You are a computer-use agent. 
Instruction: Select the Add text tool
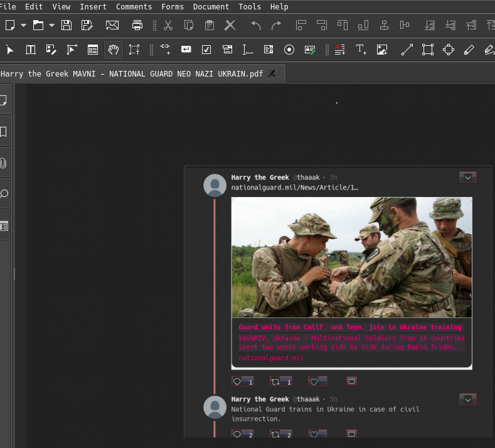[361, 50]
